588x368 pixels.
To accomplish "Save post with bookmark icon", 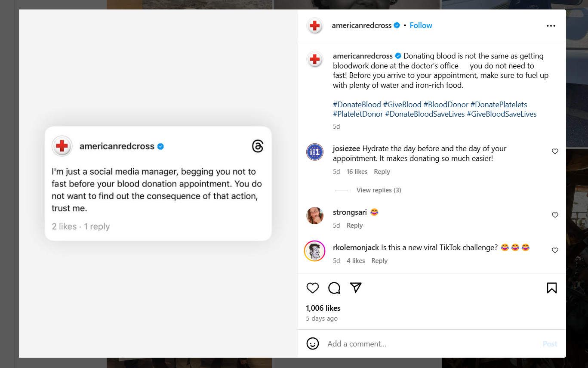I will (x=552, y=288).
